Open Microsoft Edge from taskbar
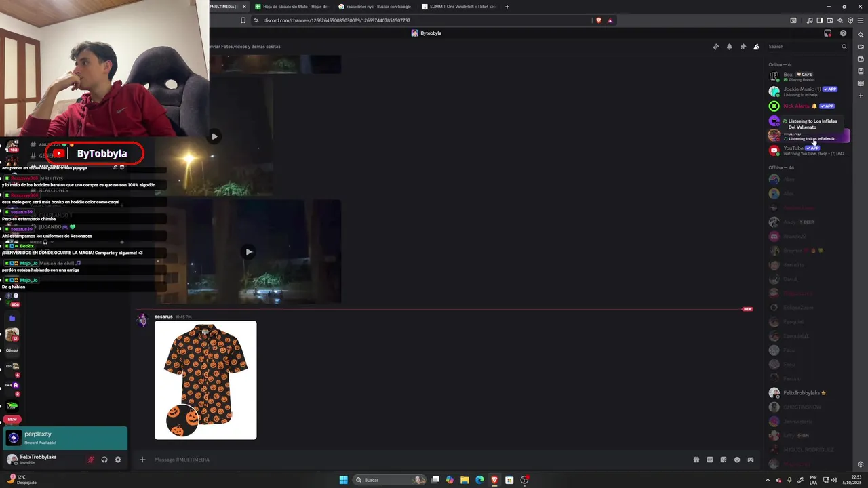 (479, 480)
